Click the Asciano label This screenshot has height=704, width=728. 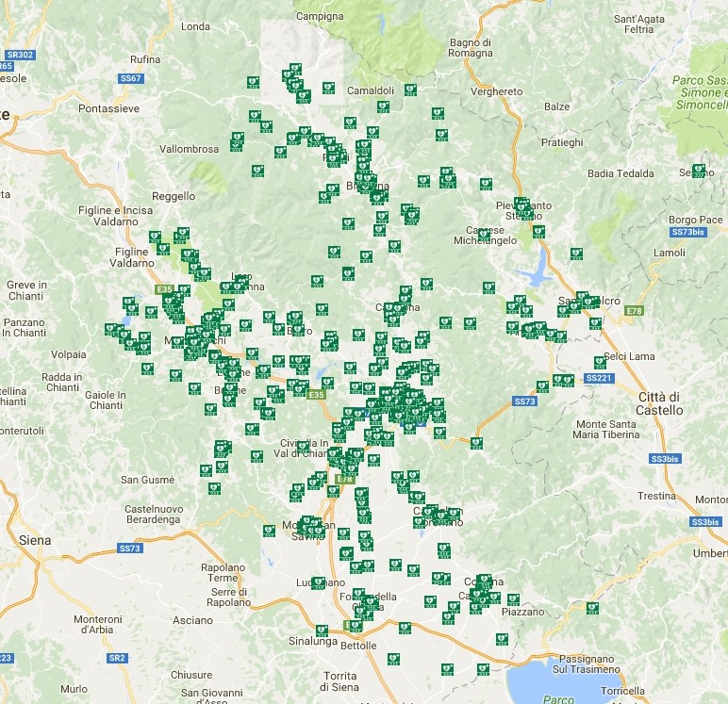pyautogui.click(x=192, y=620)
